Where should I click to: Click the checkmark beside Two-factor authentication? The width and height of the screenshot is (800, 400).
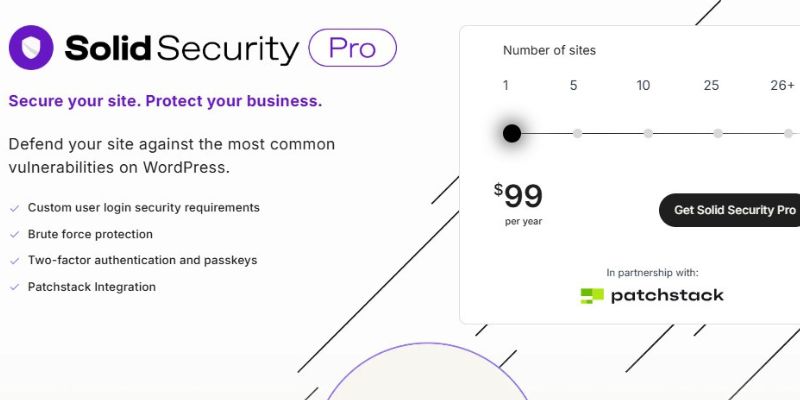(x=14, y=260)
